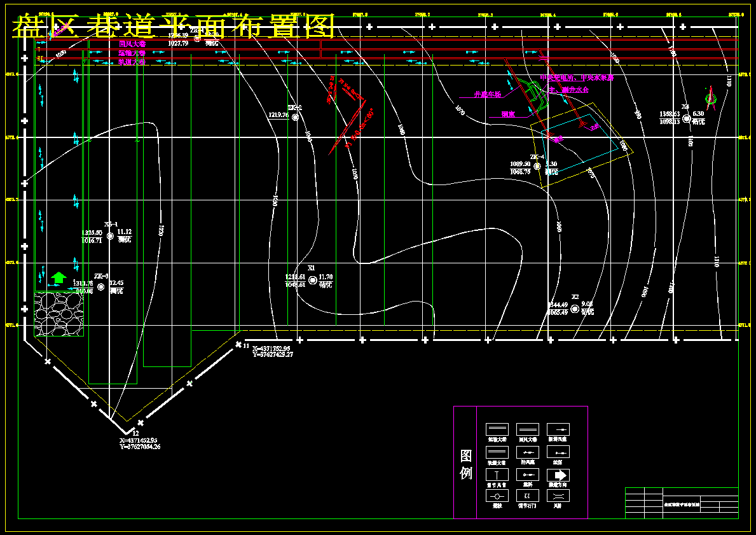Click coordinate text Y=37627054.26
Screen dimensions: 756x535
(x=140, y=447)
